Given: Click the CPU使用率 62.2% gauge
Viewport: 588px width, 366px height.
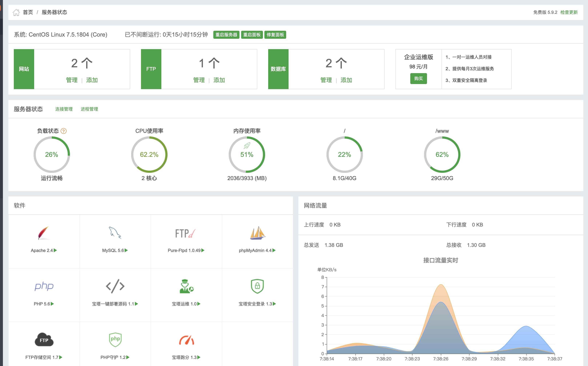Looking at the screenshot, I should (149, 154).
